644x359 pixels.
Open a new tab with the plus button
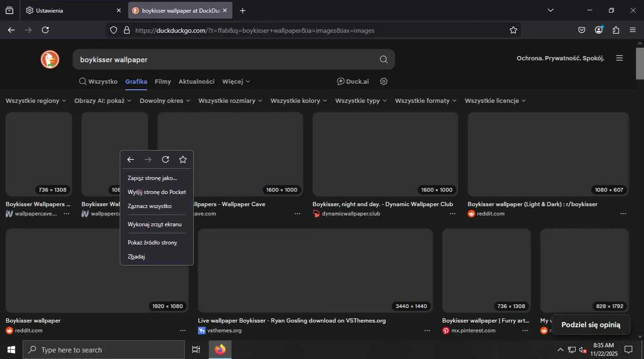(x=242, y=10)
